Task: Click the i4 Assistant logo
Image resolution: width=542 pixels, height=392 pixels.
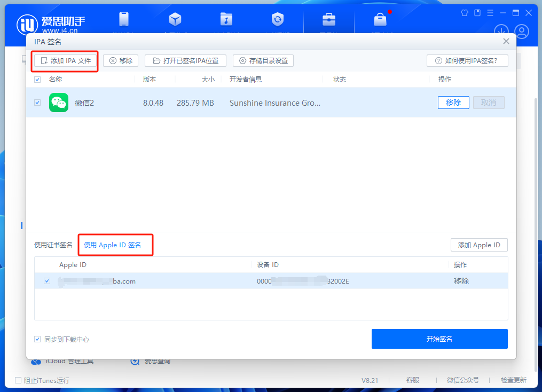Action: click(x=51, y=24)
